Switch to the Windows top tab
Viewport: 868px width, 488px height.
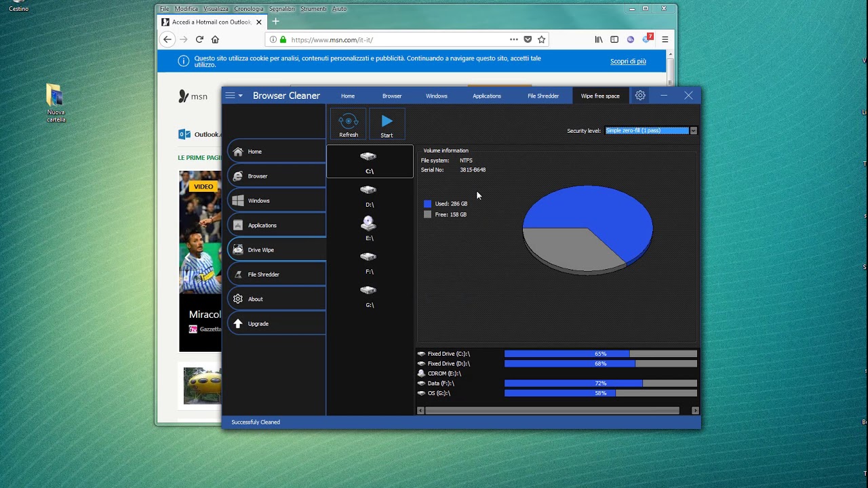click(437, 96)
